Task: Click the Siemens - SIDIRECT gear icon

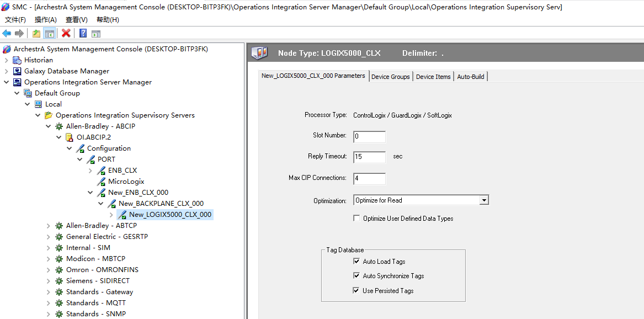Action: 59,281
